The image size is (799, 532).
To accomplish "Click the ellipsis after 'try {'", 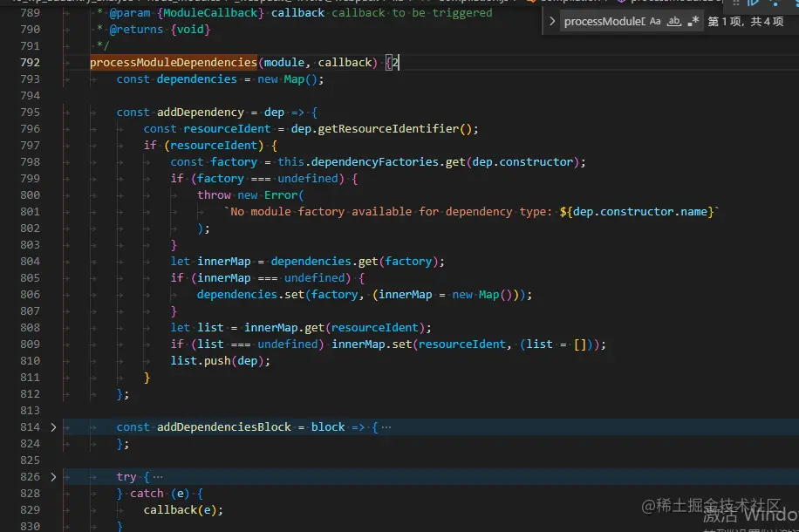I will coord(158,477).
